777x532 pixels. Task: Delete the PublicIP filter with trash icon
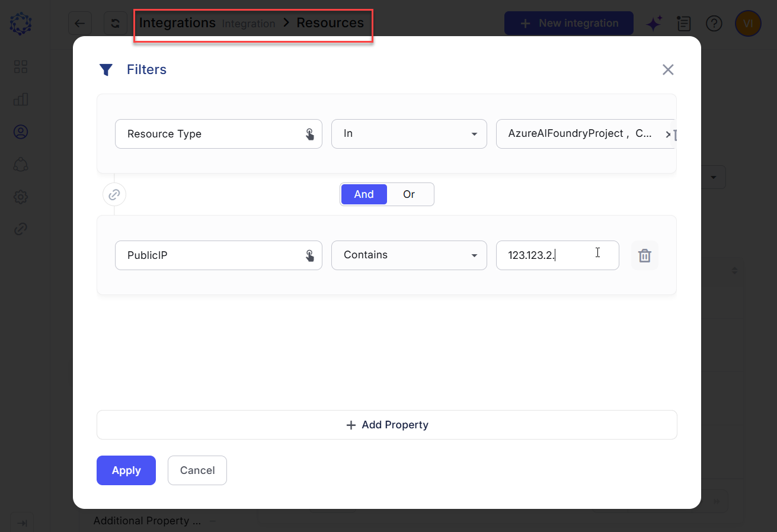645,255
